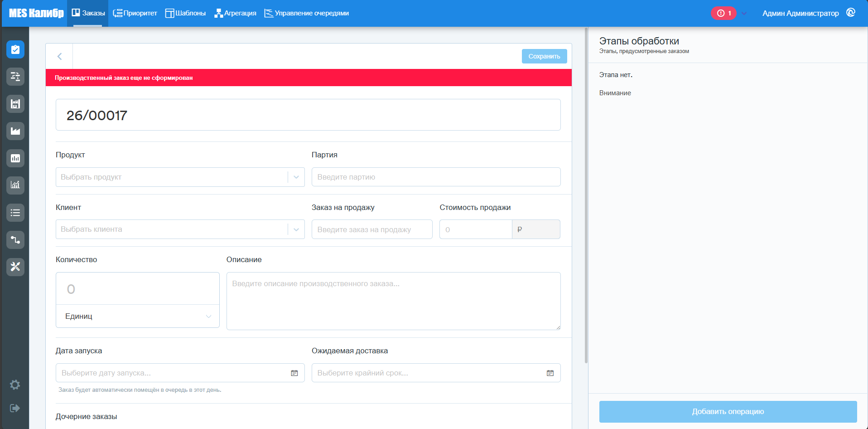Click the Сохранить button
The width and height of the screenshot is (868, 429).
544,56
